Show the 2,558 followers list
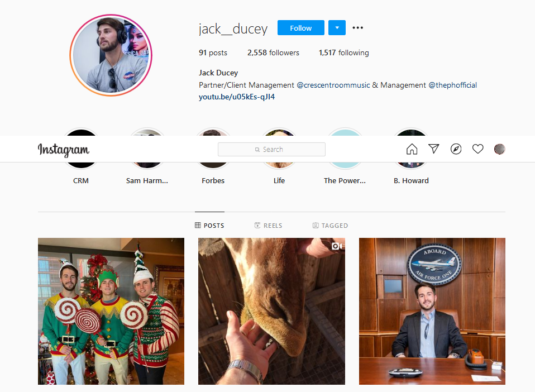This screenshot has width=535, height=392. (273, 52)
